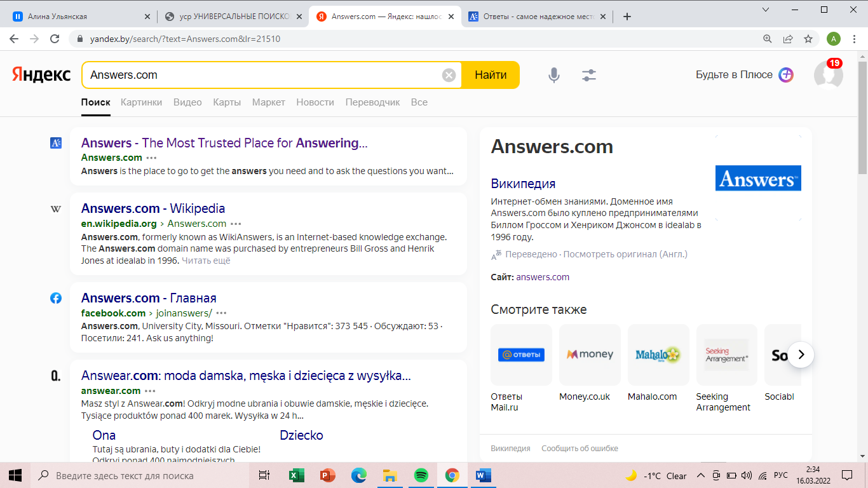The width and height of the screenshot is (868, 488).
Task: Show next related sites with arrow button
Action: pos(801,355)
